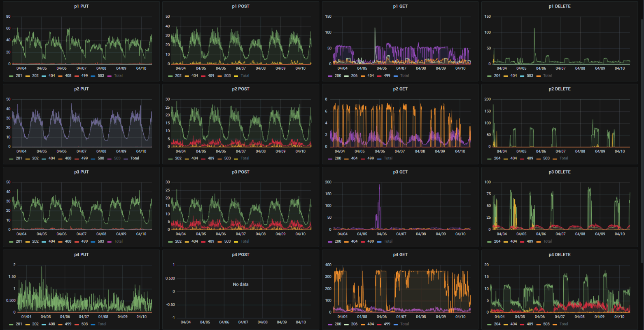Toggle the 500 series in p2 PUT legend
Viewport: 644px width, 330px height.
tap(101, 158)
